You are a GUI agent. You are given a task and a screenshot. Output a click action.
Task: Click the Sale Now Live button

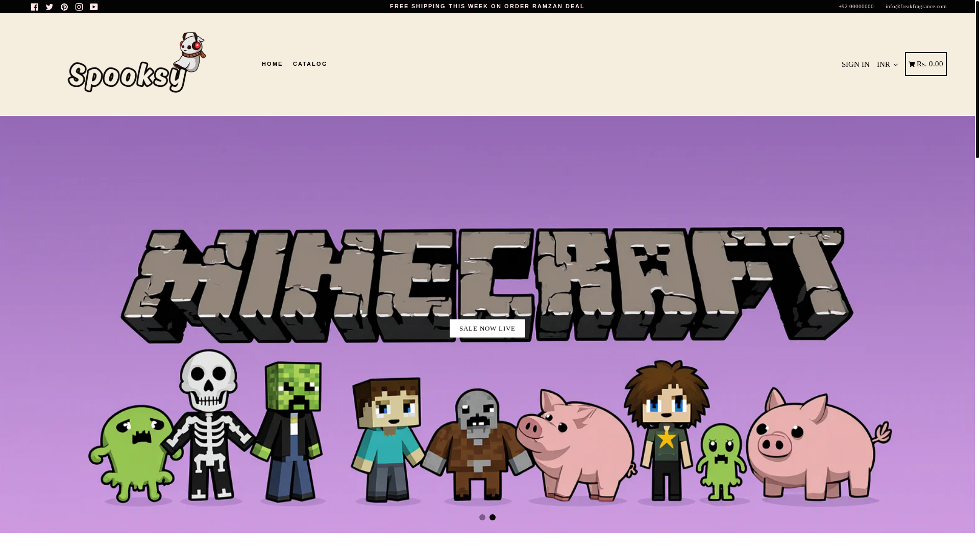pos(487,329)
